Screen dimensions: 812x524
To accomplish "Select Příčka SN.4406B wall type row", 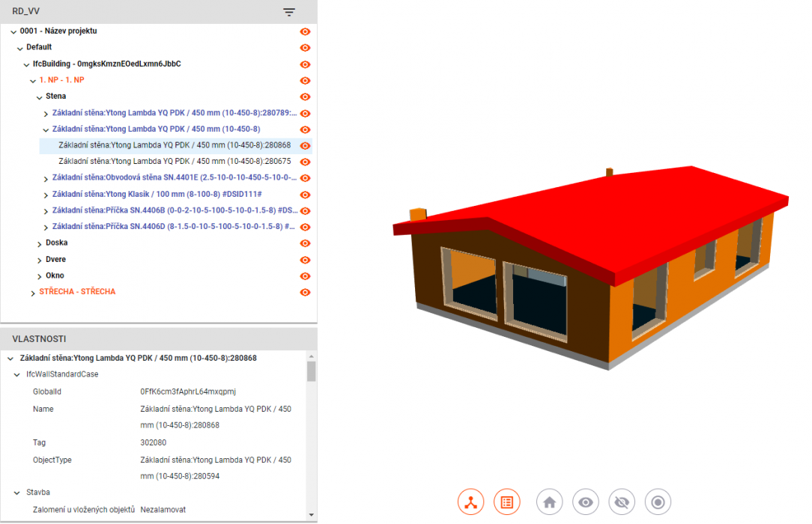I will point(175,210).
